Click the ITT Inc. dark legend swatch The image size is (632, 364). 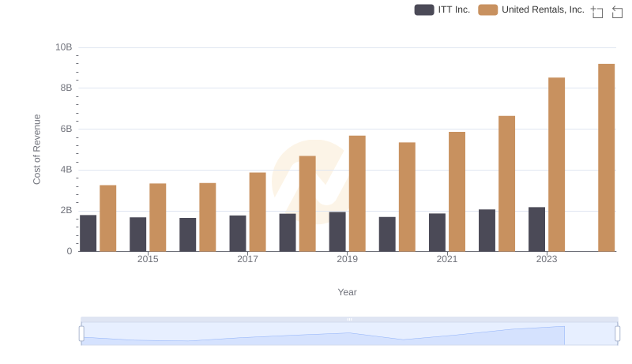[424, 9]
